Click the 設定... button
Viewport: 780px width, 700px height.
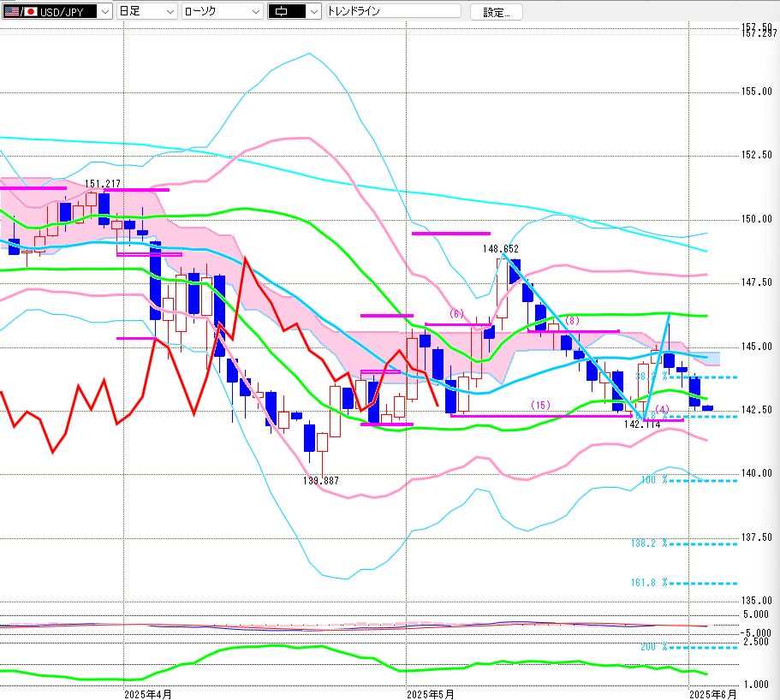[x=497, y=12]
